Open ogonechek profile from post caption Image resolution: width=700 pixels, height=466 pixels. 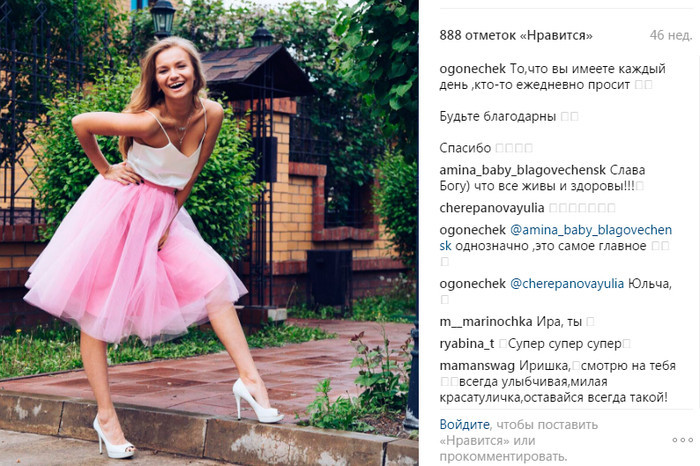click(x=472, y=69)
